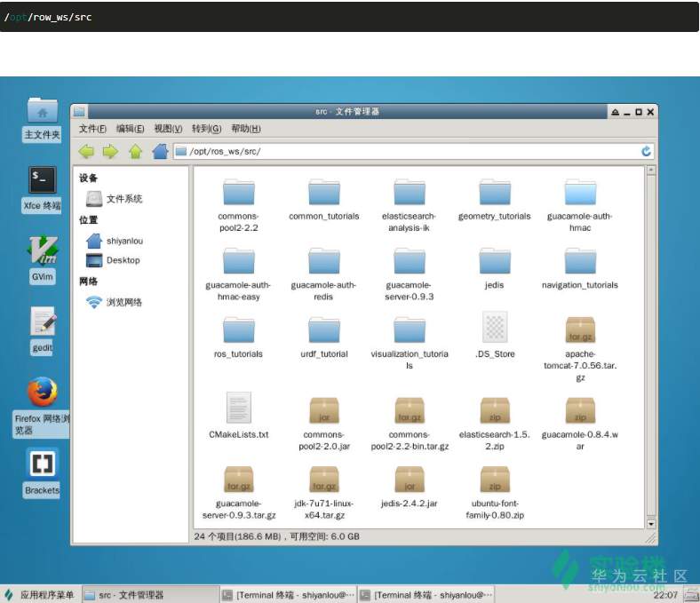This screenshot has height=603, width=700.
Task: Select commons-pool2-2.2-bin.tar.gz archive
Action: [x=410, y=424]
